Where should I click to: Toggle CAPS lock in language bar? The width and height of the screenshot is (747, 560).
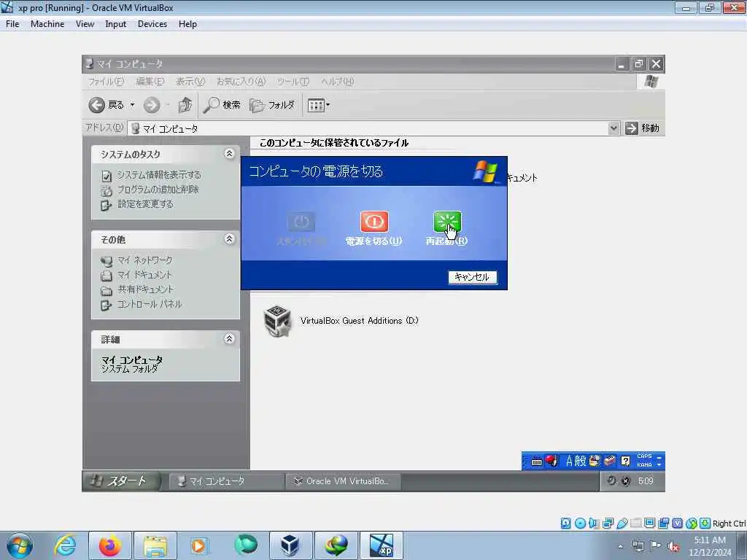click(x=644, y=456)
